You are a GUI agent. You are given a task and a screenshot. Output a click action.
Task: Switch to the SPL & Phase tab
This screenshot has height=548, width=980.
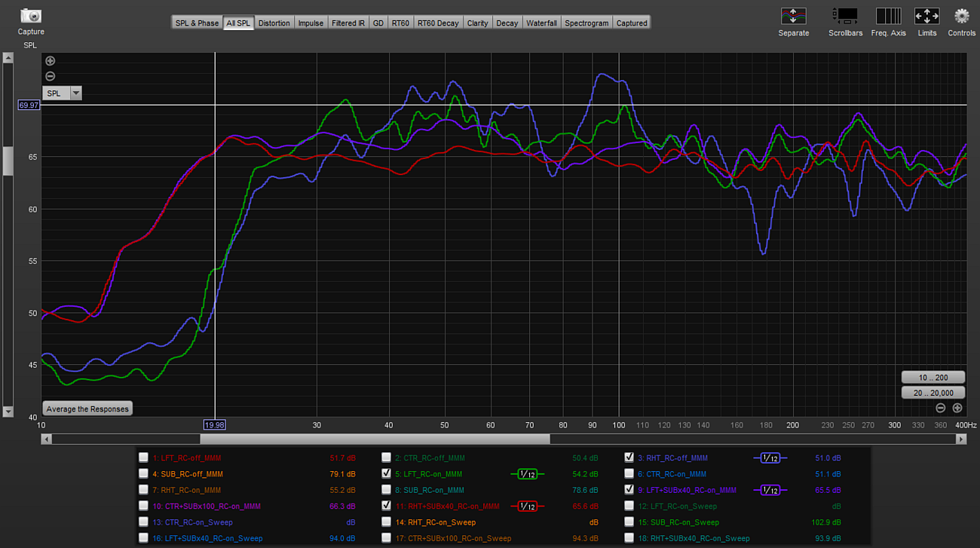tap(197, 23)
